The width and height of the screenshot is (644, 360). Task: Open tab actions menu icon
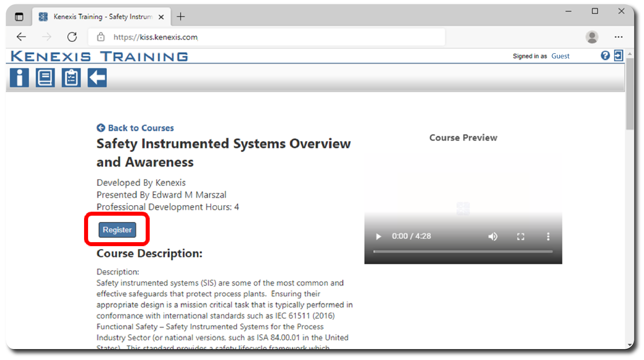(x=19, y=17)
